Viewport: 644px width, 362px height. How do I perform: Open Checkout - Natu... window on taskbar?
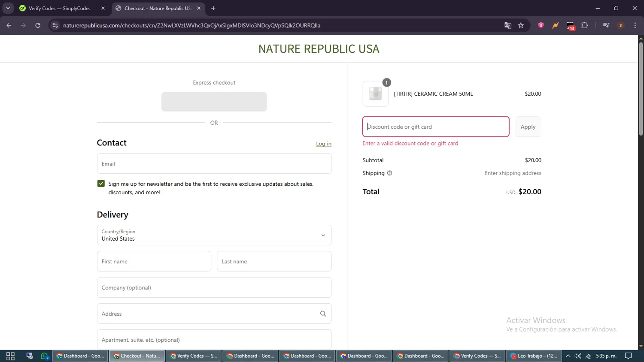coord(137,356)
